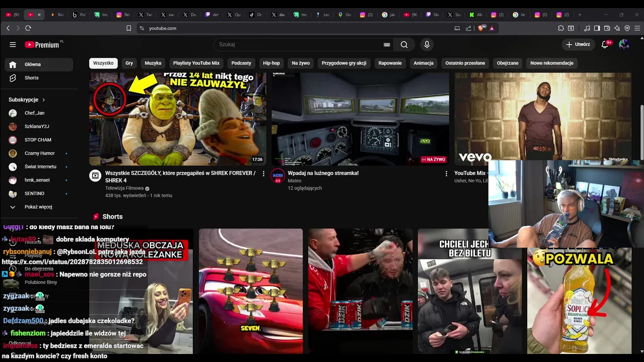Open Leo AI sparkle icon
This screenshot has height=362, width=644.
[x=617, y=28]
